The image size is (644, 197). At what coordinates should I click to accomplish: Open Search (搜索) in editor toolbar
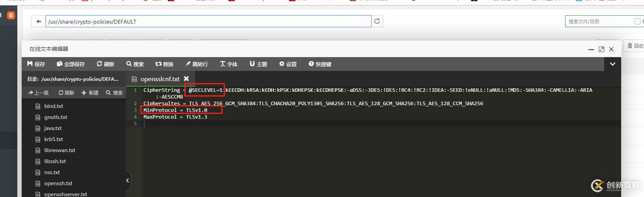tap(135, 64)
